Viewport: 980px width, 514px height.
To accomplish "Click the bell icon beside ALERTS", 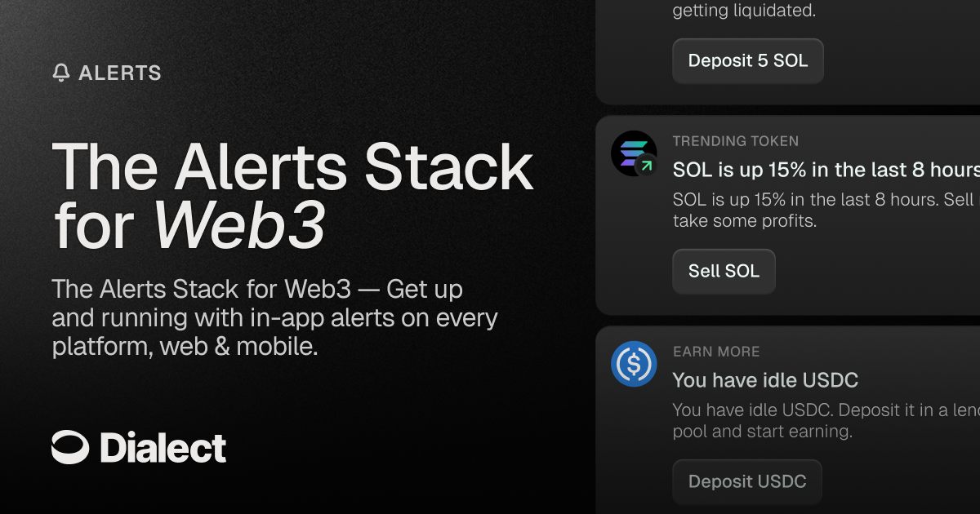I will 61,73.
